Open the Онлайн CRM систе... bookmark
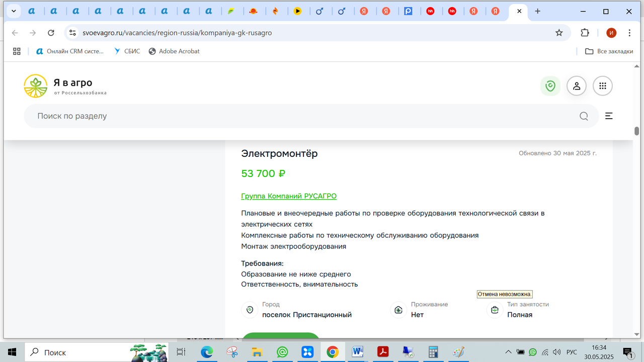Viewport: 644px width, 362px height. [70, 51]
